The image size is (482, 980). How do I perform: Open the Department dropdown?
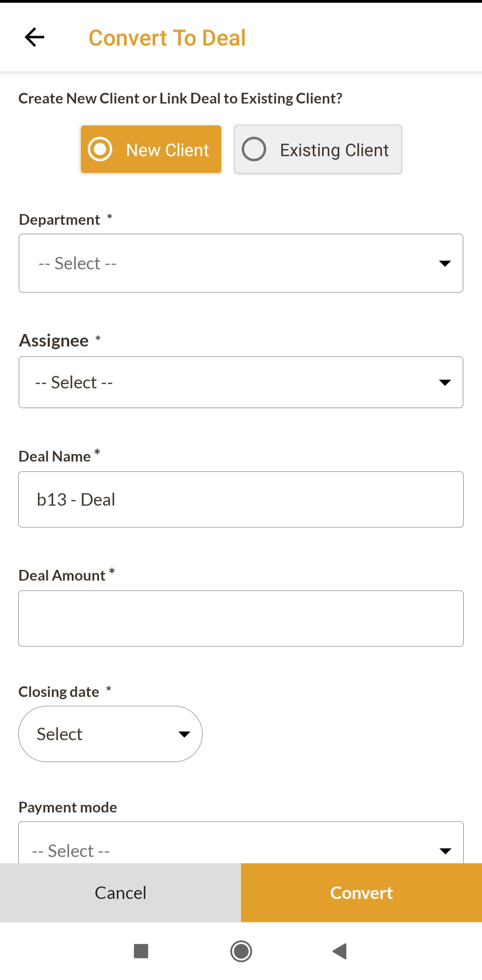click(241, 263)
